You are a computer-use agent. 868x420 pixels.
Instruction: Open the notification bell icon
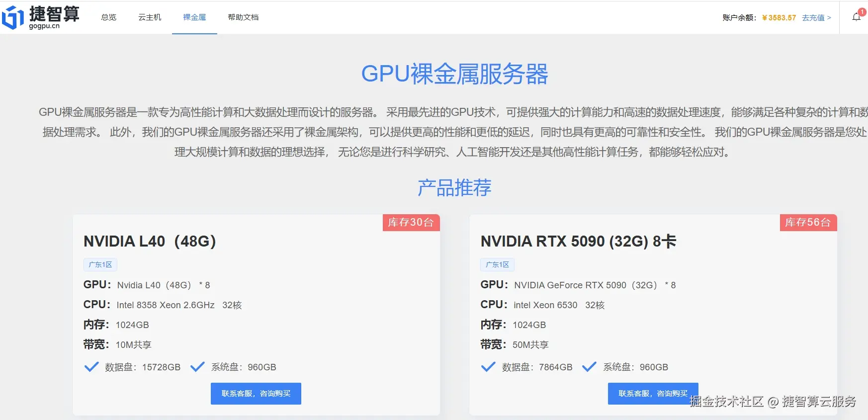(x=856, y=17)
